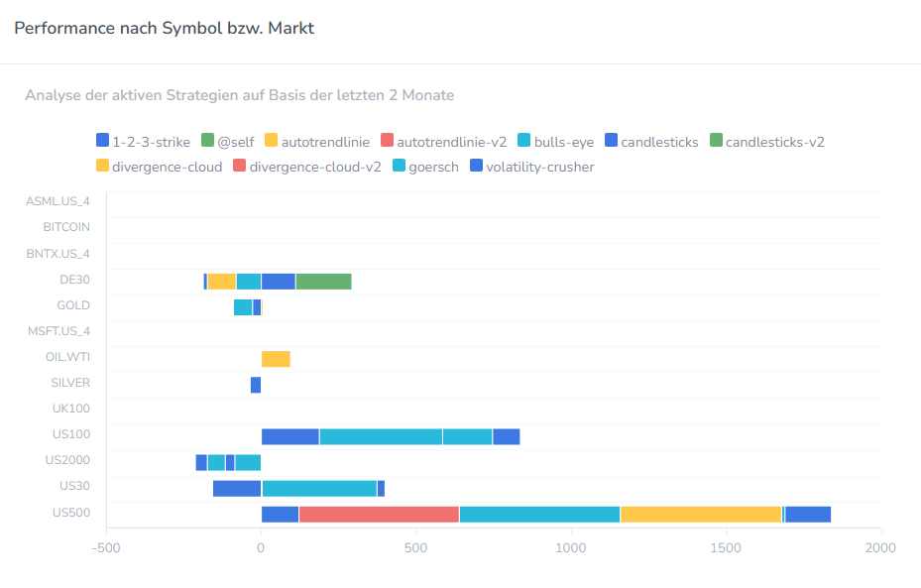
Task: Select the cyan segment of the US30 bar
Action: point(319,488)
